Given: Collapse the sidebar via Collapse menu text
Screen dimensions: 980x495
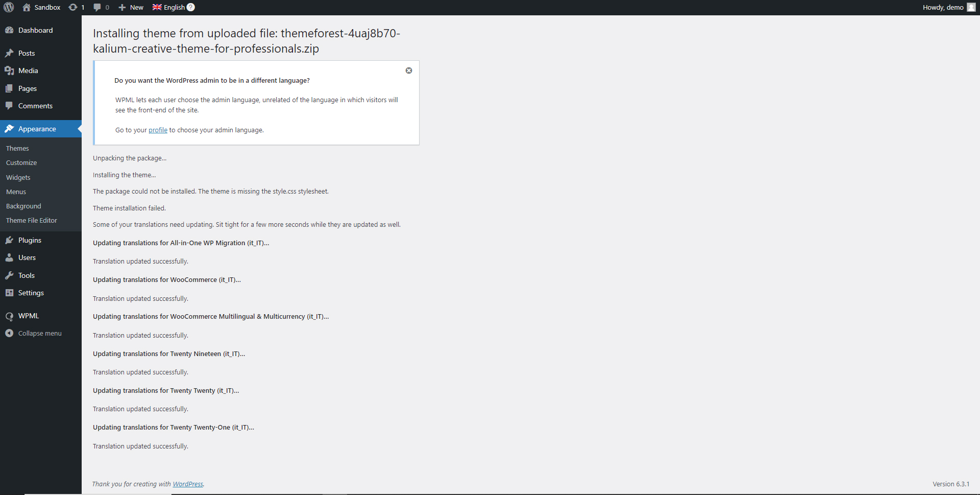Looking at the screenshot, I should point(40,333).
